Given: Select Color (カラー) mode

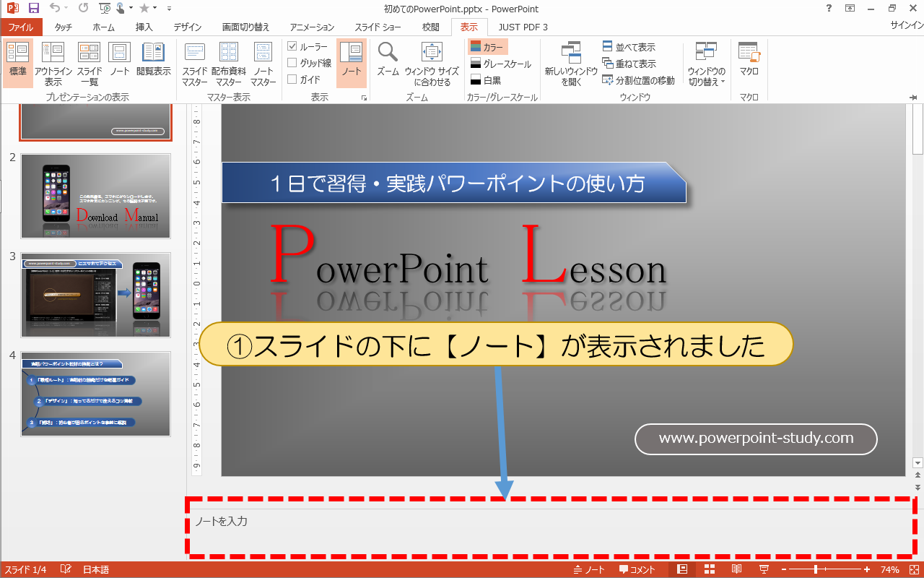Looking at the screenshot, I should [x=487, y=47].
